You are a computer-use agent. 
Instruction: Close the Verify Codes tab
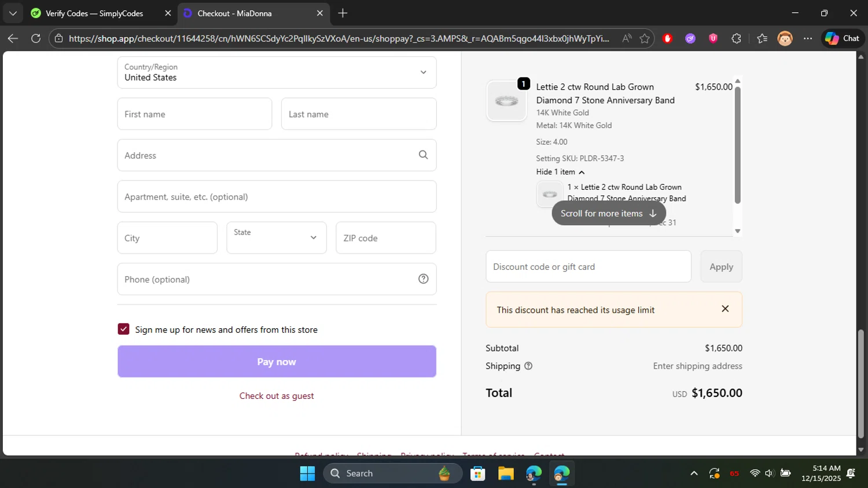[168, 13]
